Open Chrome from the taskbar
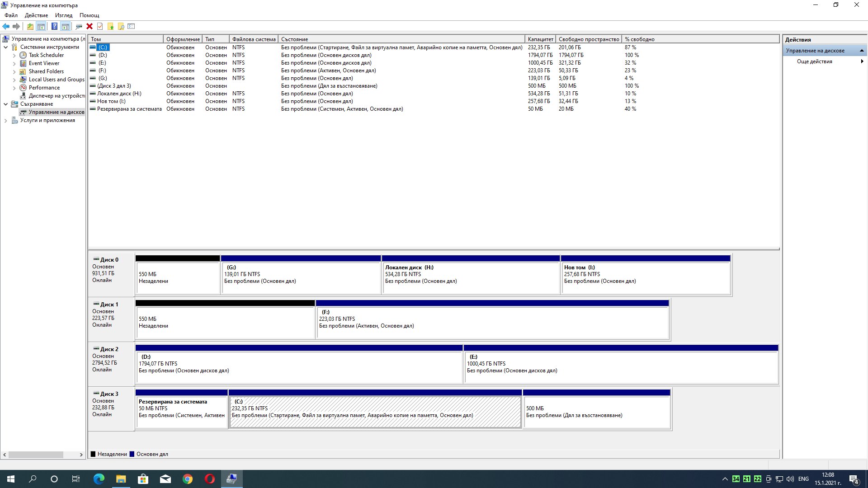Image resolution: width=868 pixels, height=488 pixels. pyautogui.click(x=187, y=479)
